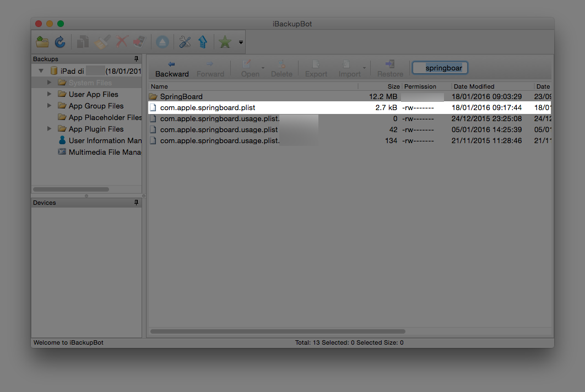Collapse the iPad backup tree node
This screenshot has width=585, height=392.
(41, 71)
